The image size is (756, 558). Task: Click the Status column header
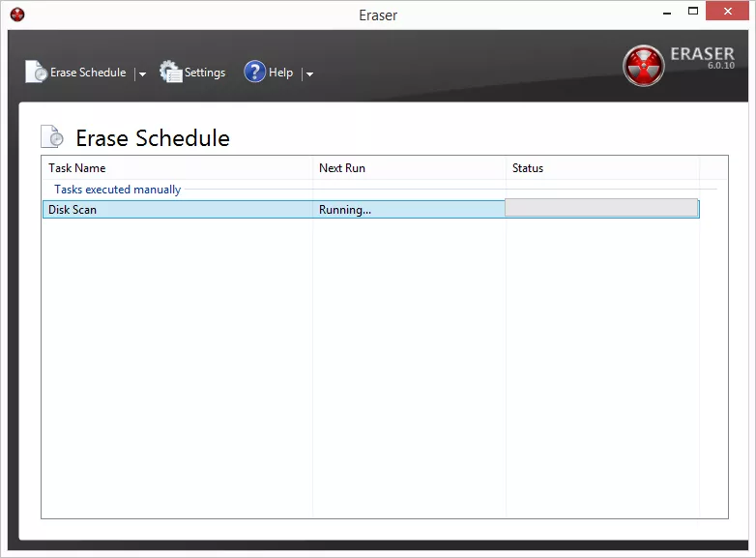pyautogui.click(x=528, y=168)
